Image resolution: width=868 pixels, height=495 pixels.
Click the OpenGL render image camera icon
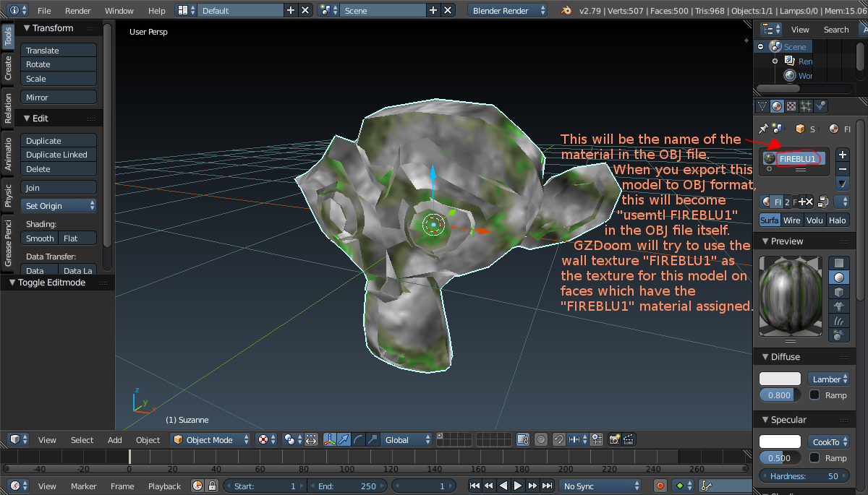[x=615, y=439]
